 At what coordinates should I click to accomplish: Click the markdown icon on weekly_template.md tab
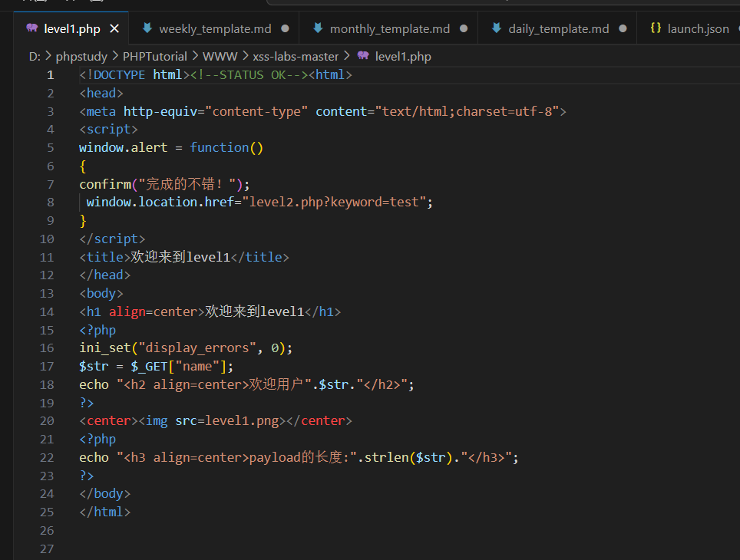coord(147,28)
